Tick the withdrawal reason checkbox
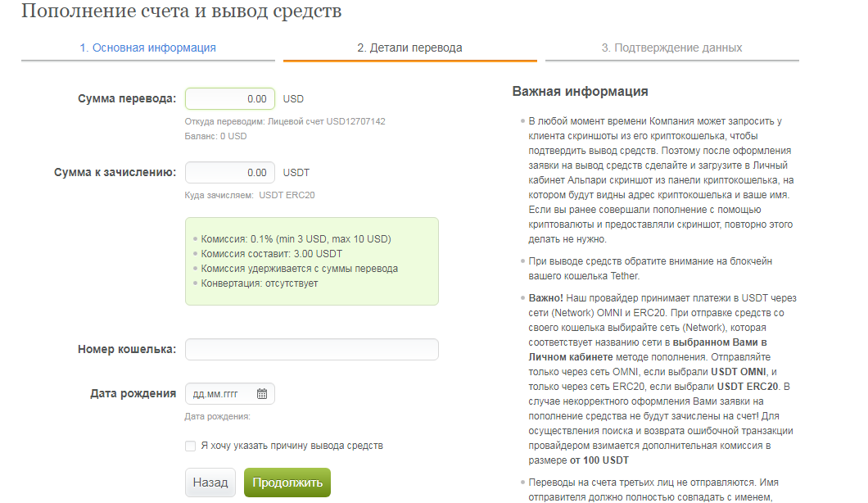The width and height of the screenshot is (868, 503). coord(191,446)
